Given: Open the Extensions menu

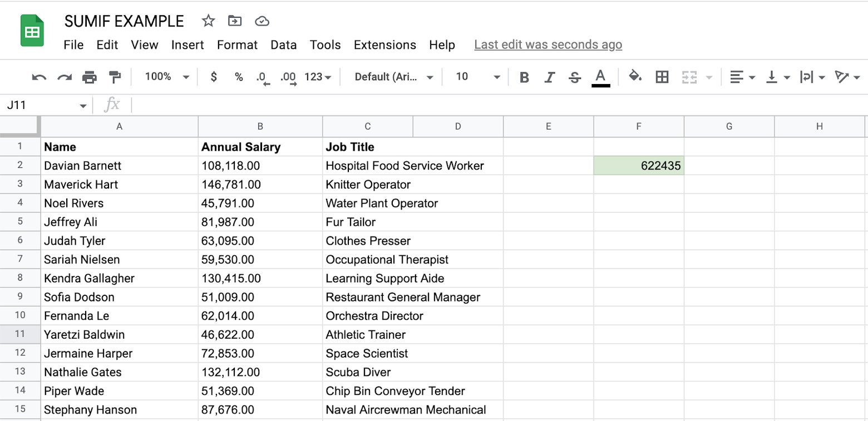Looking at the screenshot, I should 384,45.
